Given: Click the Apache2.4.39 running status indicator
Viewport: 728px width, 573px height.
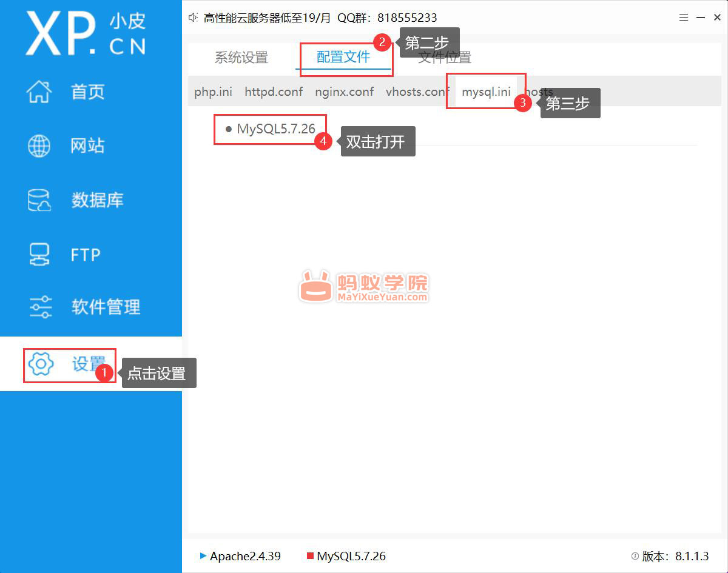Looking at the screenshot, I should tap(203, 556).
